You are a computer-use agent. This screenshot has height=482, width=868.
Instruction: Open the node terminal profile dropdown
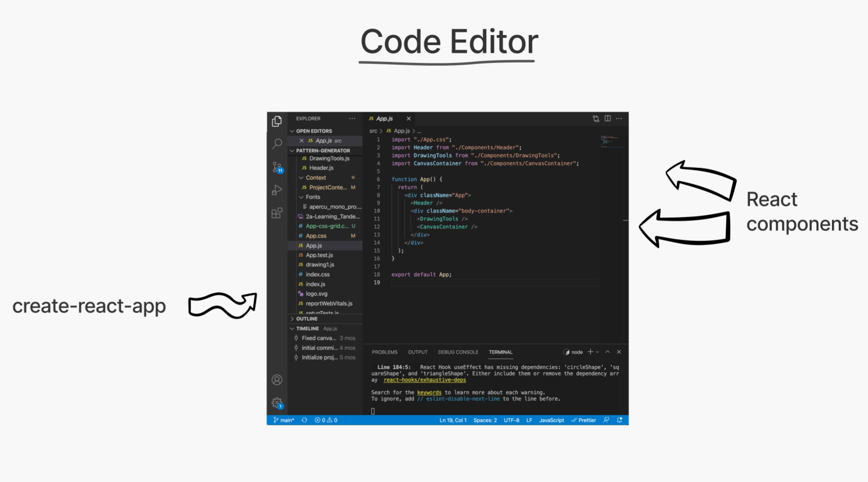598,352
